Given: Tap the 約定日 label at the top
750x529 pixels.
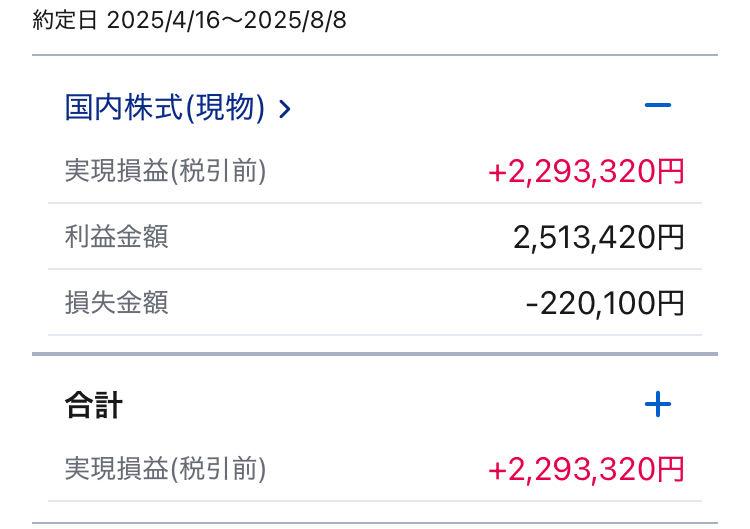Looking at the screenshot, I should pyautogui.click(x=66, y=21).
